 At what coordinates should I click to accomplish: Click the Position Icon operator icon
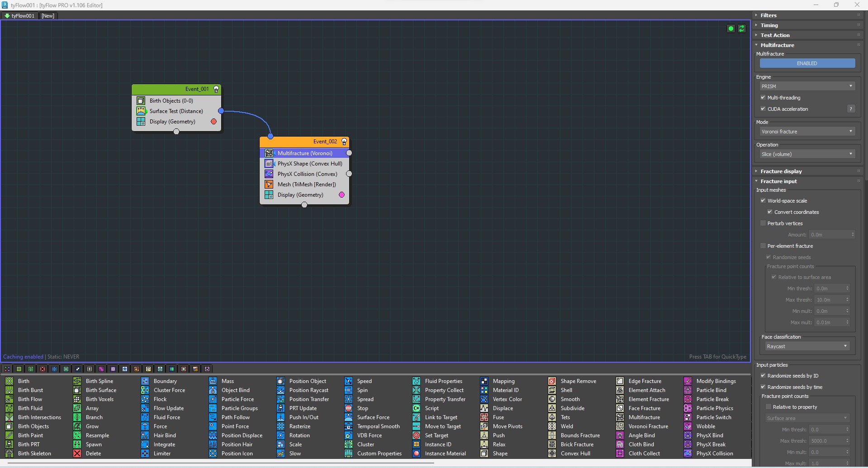(213, 454)
